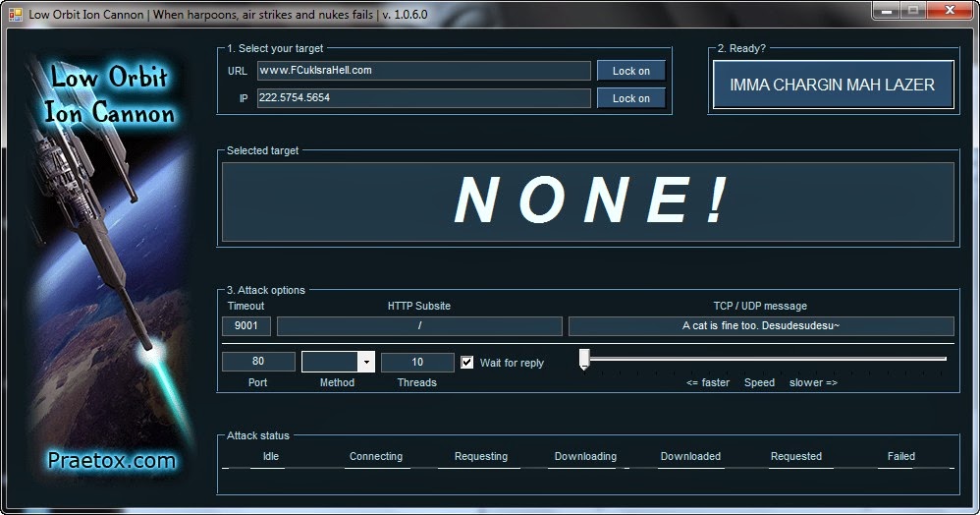Click the disabled maximize button
This screenshot has width=980, height=515.
pos(913,11)
